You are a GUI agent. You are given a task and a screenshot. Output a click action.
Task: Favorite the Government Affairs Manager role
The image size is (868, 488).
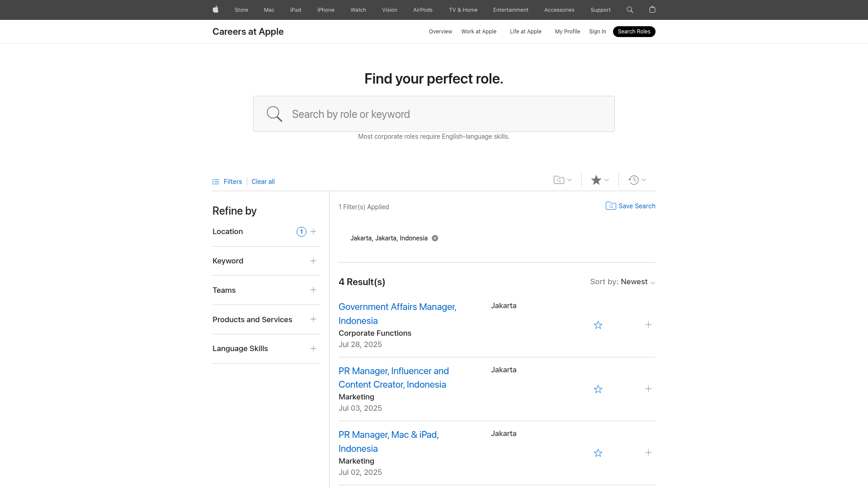coord(598,325)
